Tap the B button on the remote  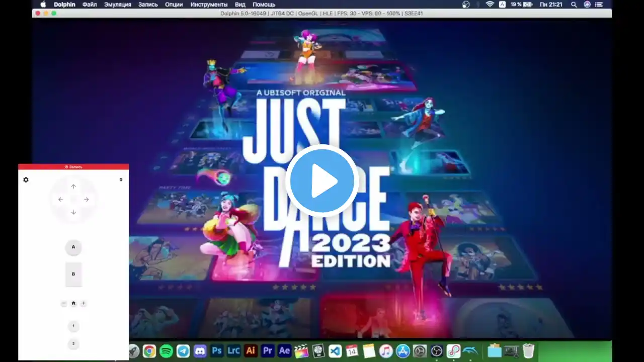[73, 274]
